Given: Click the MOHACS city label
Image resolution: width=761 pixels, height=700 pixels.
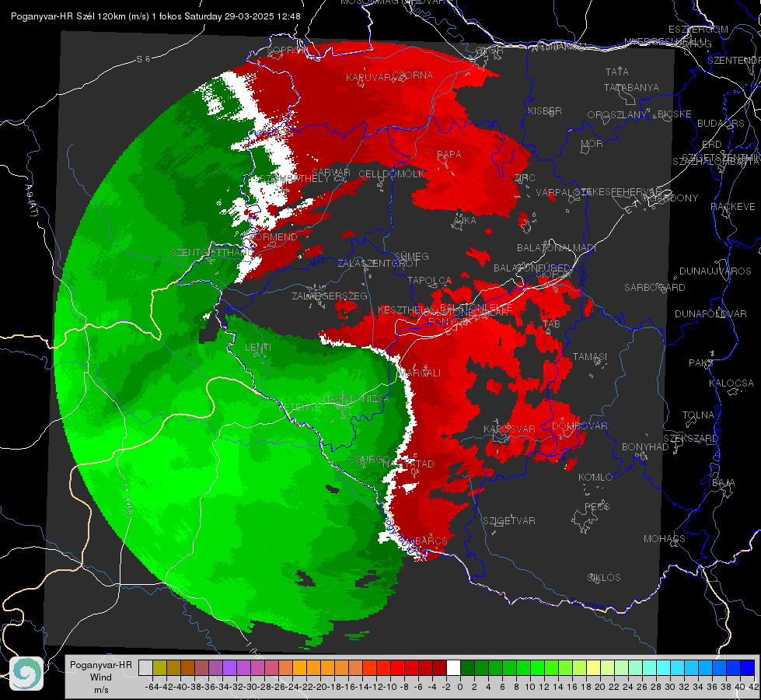Looking at the screenshot, I should click(x=665, y=539).
